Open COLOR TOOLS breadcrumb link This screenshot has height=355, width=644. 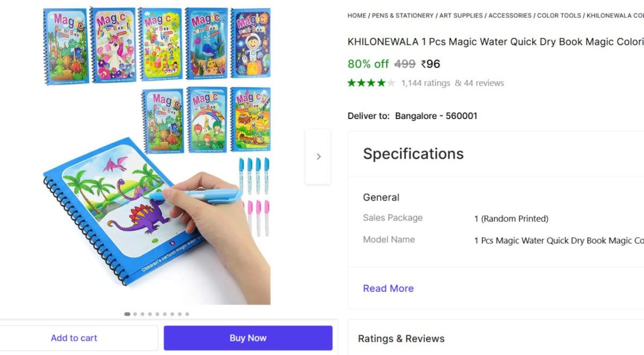(x=559, y=16)
